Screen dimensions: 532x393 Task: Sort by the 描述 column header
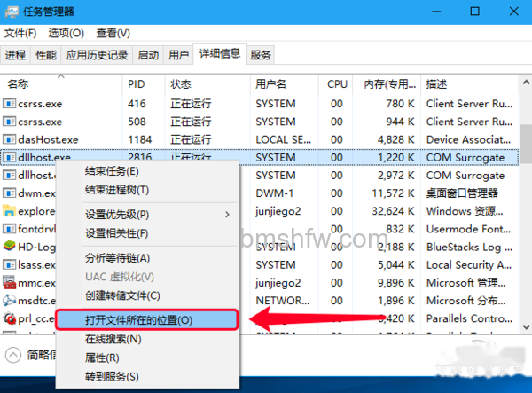tap(470, 83)
